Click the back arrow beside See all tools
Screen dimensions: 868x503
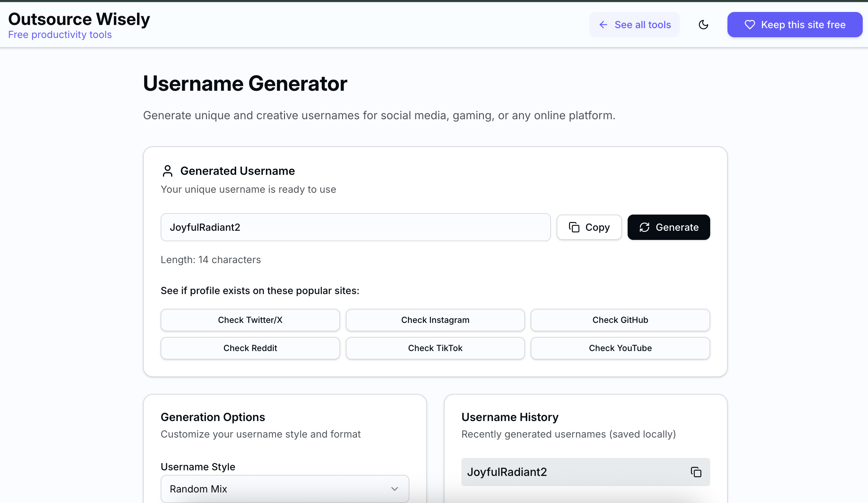coord(603,25)
